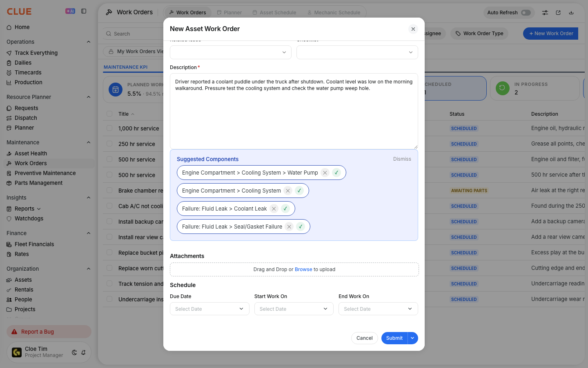Collapse the Maintenance sidebar section

point(89,142)
